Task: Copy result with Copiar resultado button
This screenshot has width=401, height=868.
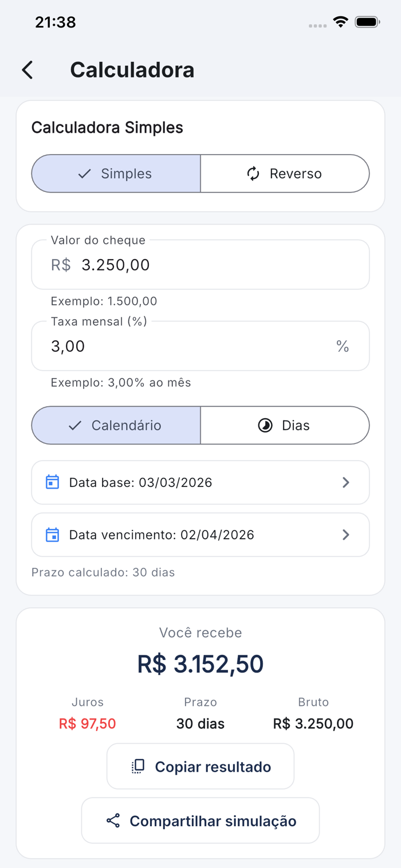Action: [200, 767]
